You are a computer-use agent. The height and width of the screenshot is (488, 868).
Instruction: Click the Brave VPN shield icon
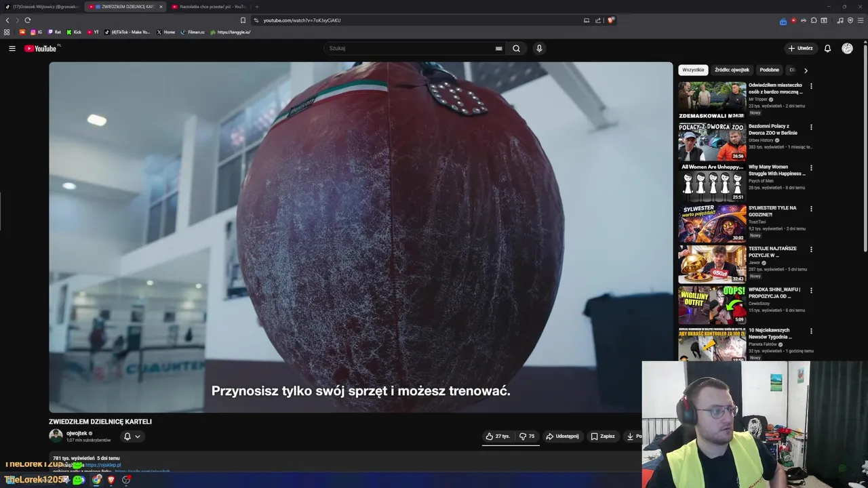850,20
